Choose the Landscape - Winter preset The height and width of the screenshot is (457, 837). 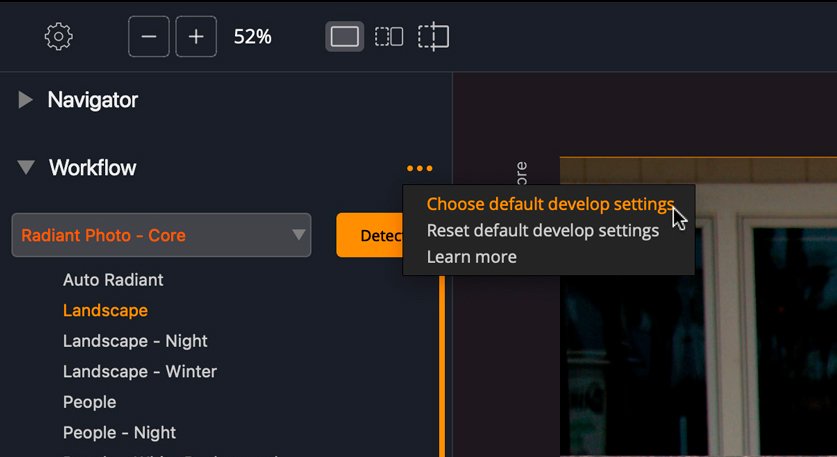[x=139, y=372]
